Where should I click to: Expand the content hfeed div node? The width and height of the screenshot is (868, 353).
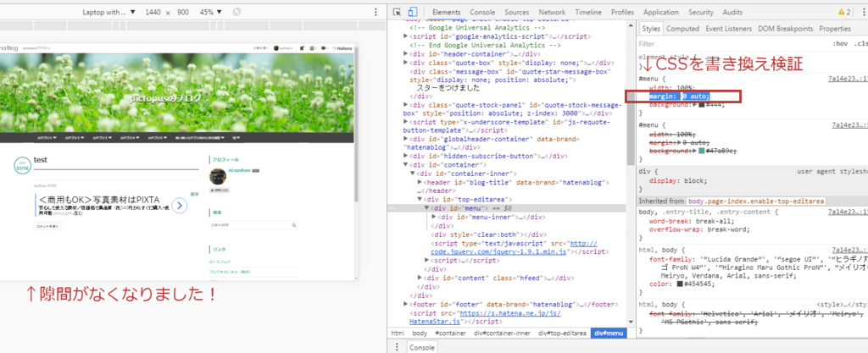420,278
